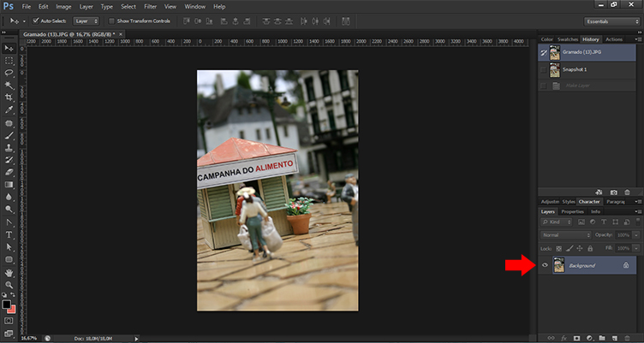The image size is (644, 343).
Task: Select the Lasso tool
Action: pos(9,73)
